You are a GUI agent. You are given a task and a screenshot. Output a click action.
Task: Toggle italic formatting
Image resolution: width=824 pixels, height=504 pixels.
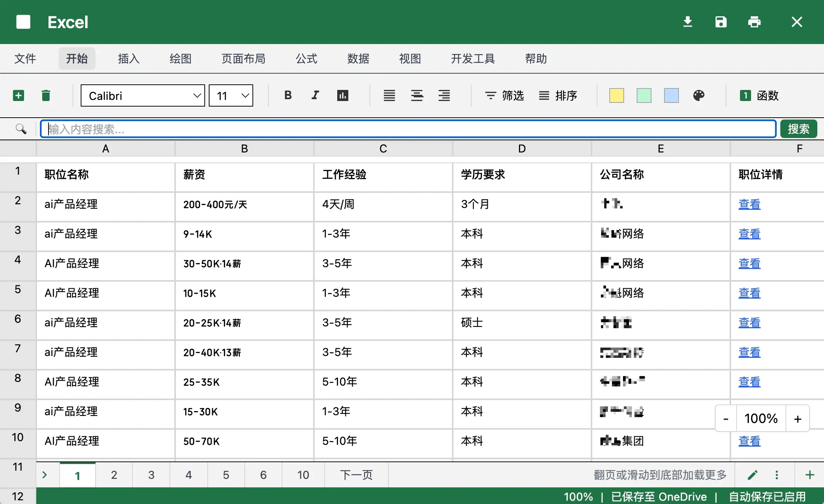pos(315,95)
